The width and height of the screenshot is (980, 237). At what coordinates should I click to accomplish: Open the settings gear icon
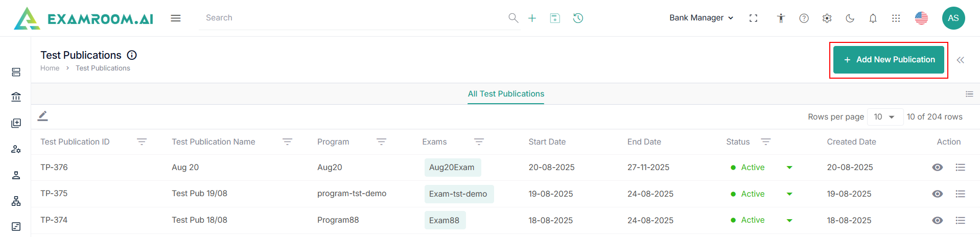827,18
